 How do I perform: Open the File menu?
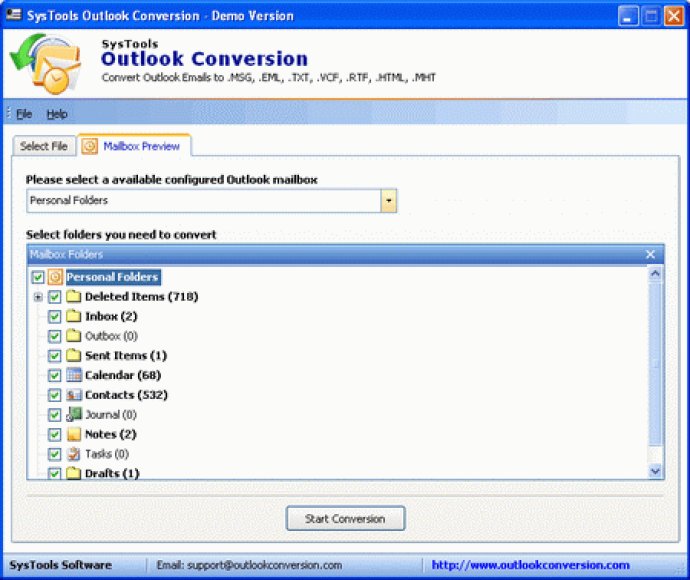coord(24,114)
